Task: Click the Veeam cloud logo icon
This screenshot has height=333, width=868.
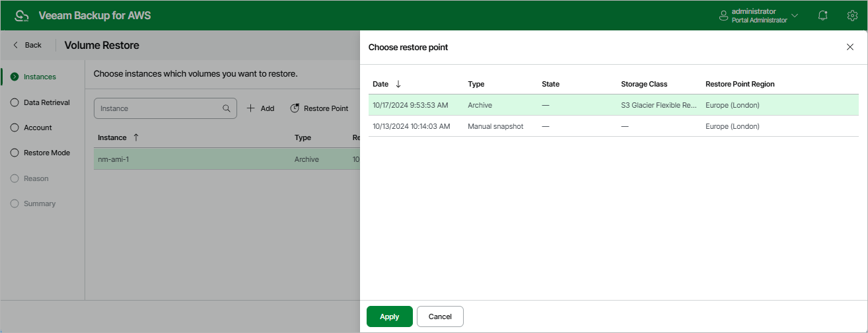Action: click(x=22, y=15)
